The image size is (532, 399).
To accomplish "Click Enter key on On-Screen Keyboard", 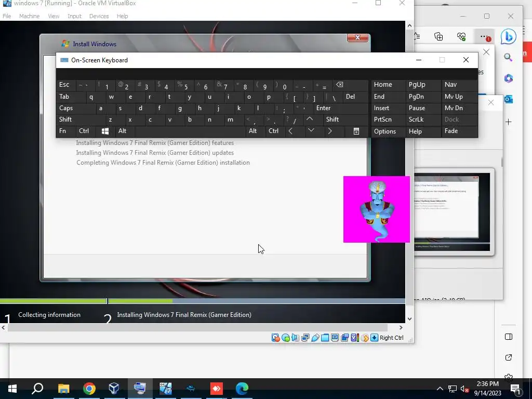I will click(340, 108).
